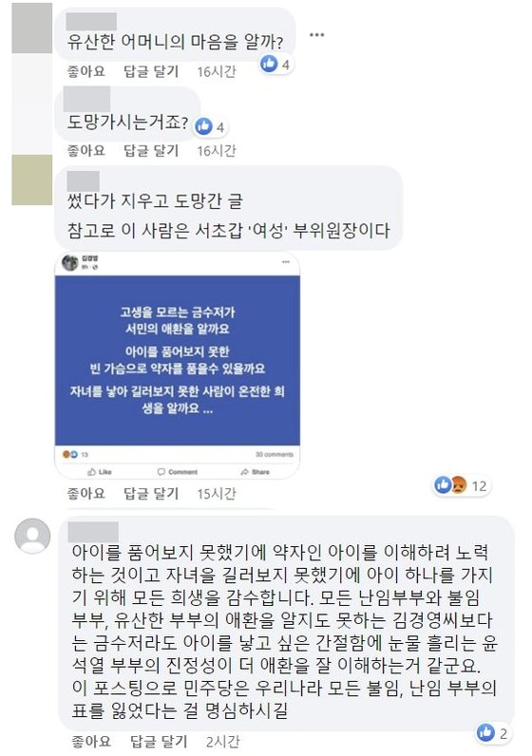Click the 2시간 timestamp on the last comment
Viewport: 532px width, 756px height.
(x=223, y=741)
